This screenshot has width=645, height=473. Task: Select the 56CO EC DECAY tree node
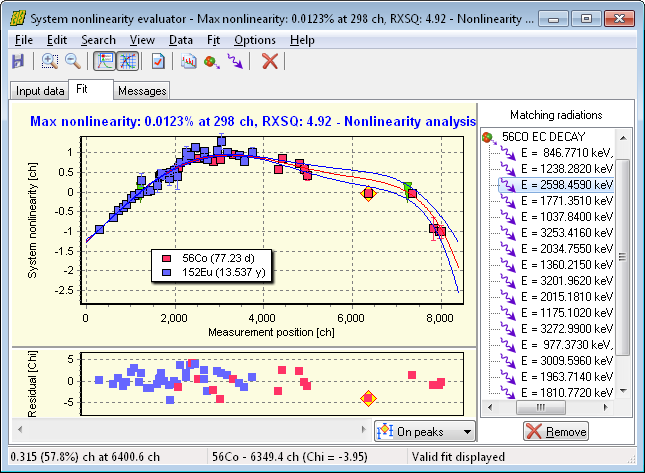point(543,137)
